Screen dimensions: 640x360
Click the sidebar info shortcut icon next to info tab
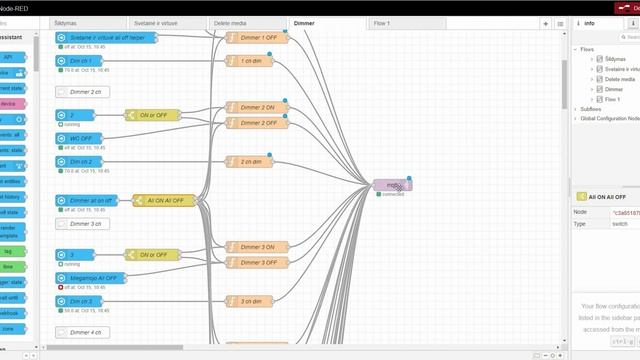pyautogui.click(x=633, y=23)
